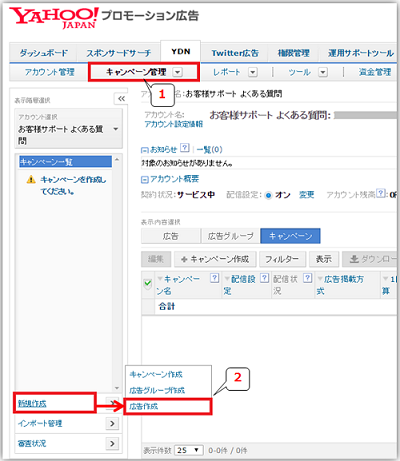Collapse sidebar with double-chevron icon
This screenshot has height=461, width=400.
coord(121,99)
